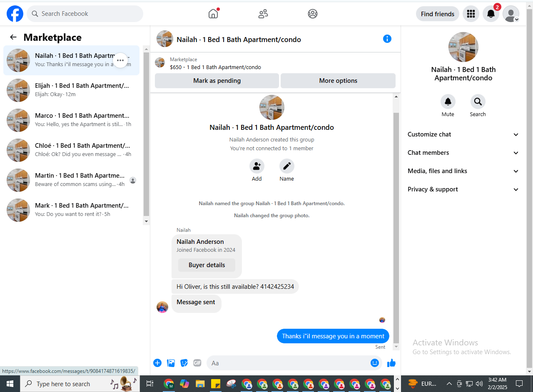Image resolution: width=533 pixels, height=392 pixels.
Task: Click the volume icon in system tray
Action: tap(479, 384)
